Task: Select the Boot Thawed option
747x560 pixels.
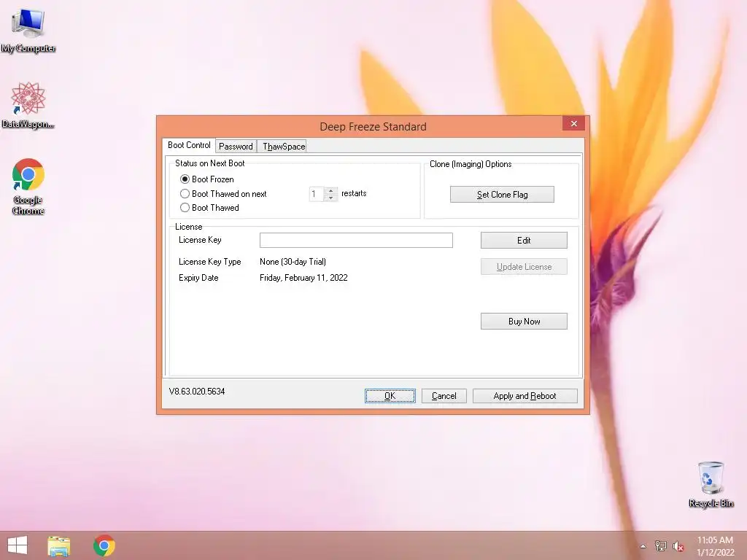Action: coord(209,208)
